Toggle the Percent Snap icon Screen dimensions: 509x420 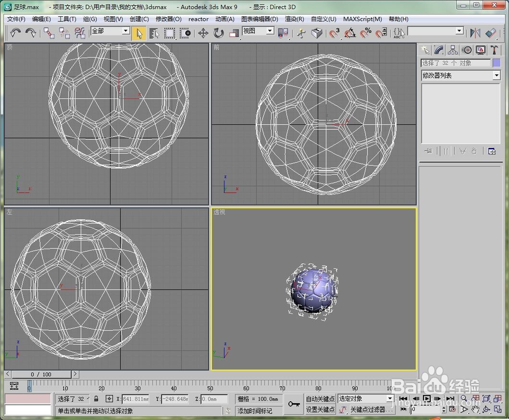(x=365, y=33)
